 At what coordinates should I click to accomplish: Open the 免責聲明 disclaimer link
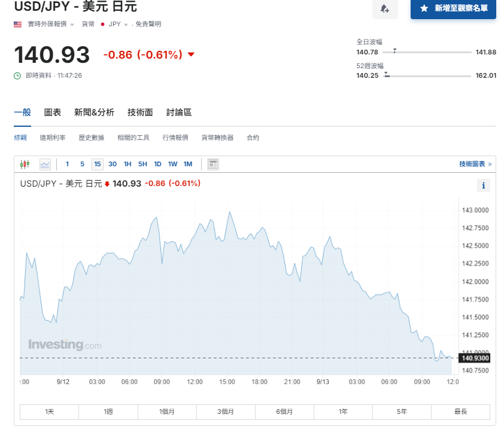coord(148,24)
